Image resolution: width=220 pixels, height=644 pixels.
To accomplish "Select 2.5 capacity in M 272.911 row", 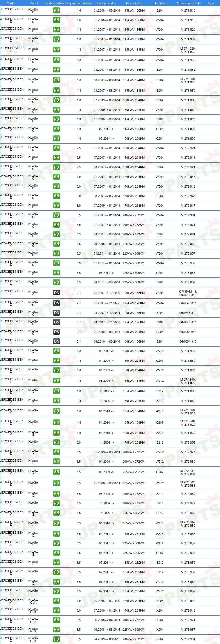I will [79, 158].
